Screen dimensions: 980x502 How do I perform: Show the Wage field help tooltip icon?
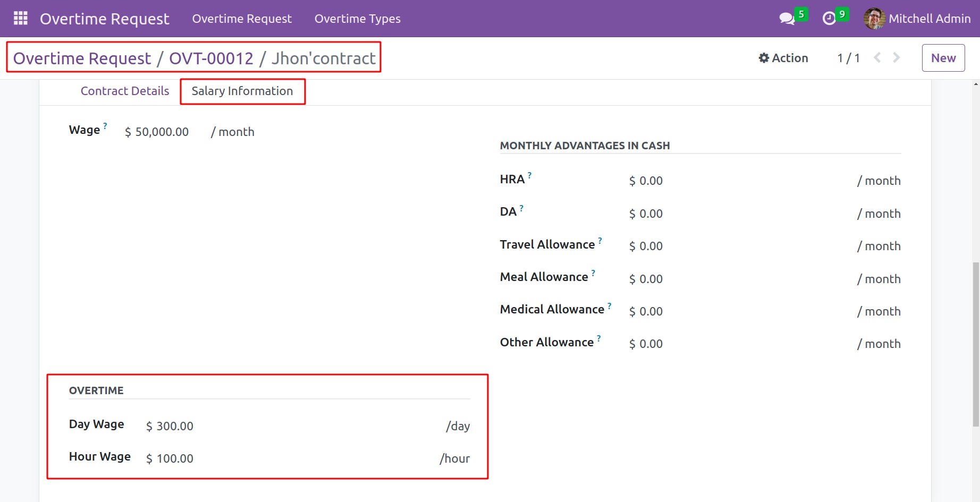pyautogui.click(x=105, y=126)
